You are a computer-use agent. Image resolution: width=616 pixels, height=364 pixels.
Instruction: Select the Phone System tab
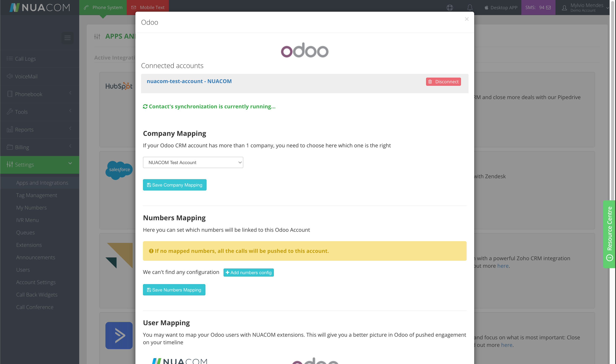(x=103, y=8)
